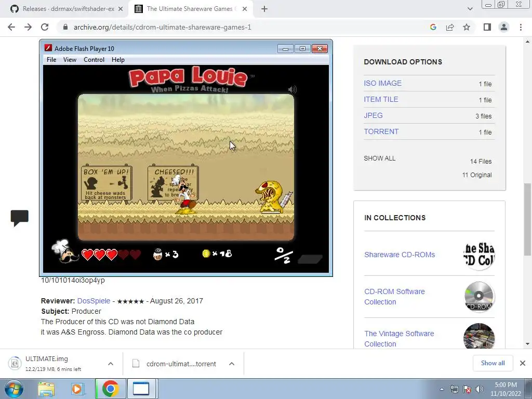Viewport: 532px width, 399px height.
Task: Click the Chrome forward arrow
Action: [28, 27]
